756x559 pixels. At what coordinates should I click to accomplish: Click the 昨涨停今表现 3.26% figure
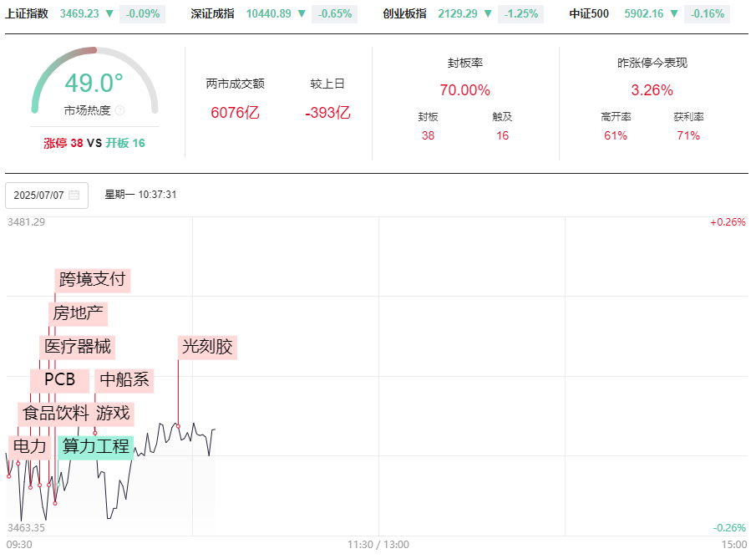tap(652, 90)
